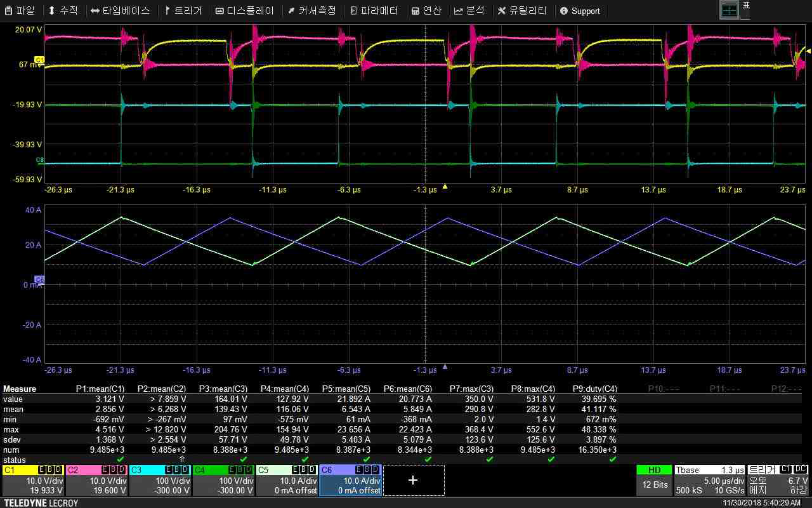This screenshot has height=508, width=812.
Task: Open the C6 purple channel descriptor box
Action: click(x=350, y=480)
